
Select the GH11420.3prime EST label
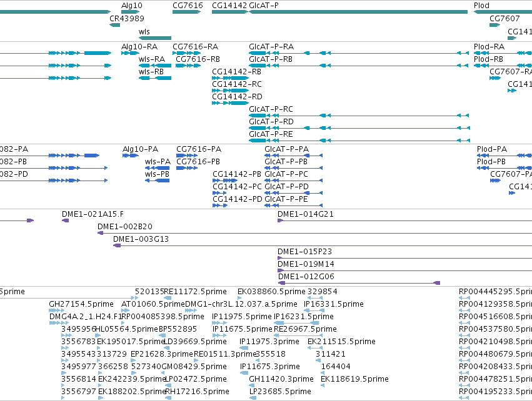(x=281, y=379)
